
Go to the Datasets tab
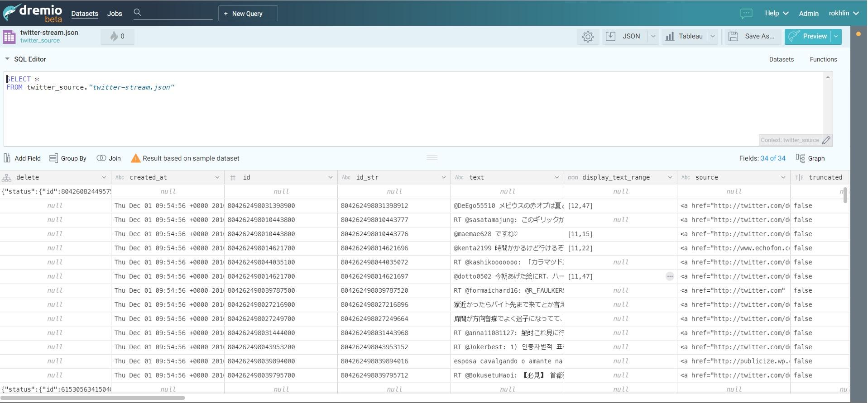pyautogui.click(x=85, y=14)
